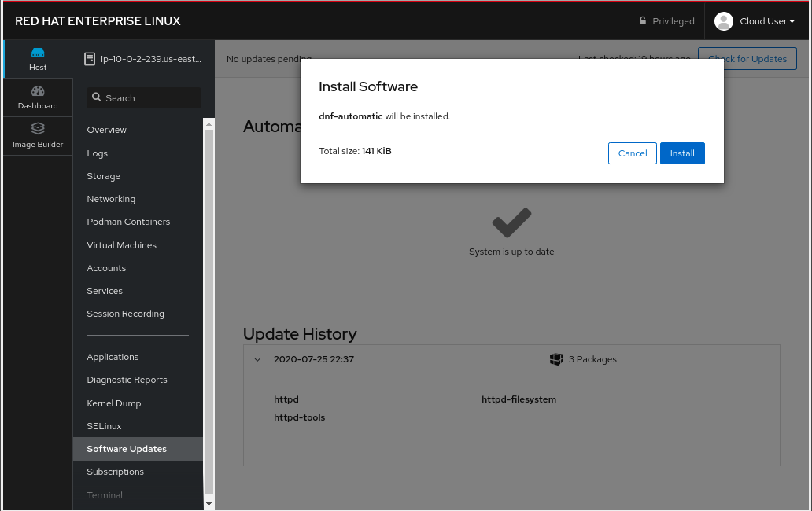
Task: Open Session Recording
Action: click(x=125, y=314)
